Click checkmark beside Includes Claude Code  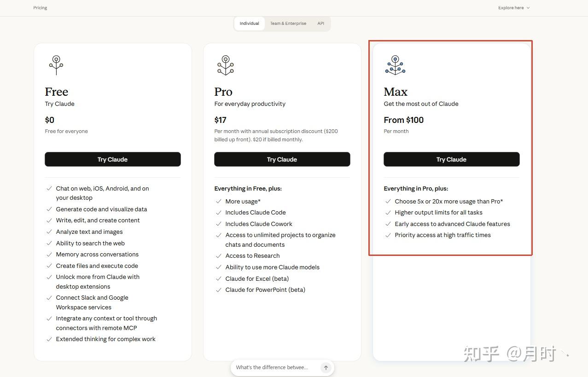click(219, 213)
